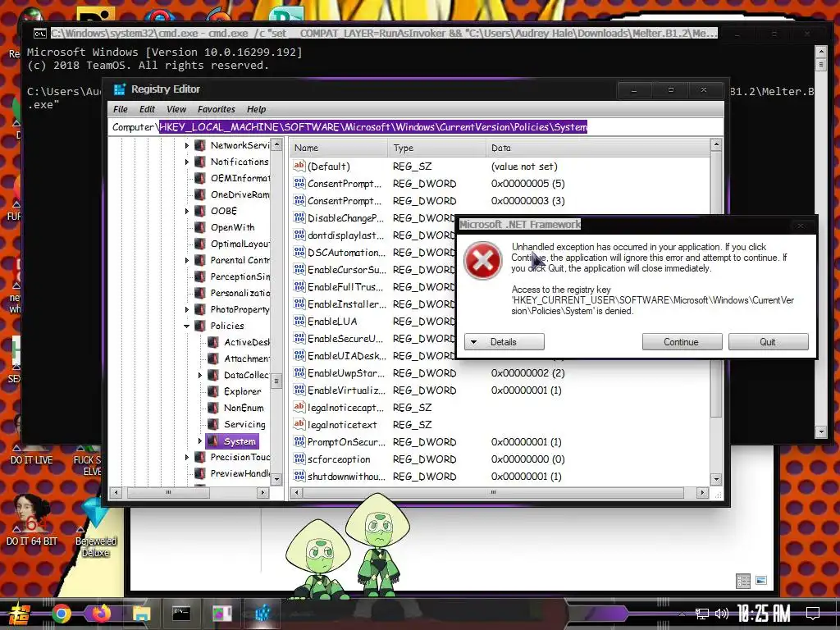Select the PreviewHandlers key

click(x=240, y=473)
